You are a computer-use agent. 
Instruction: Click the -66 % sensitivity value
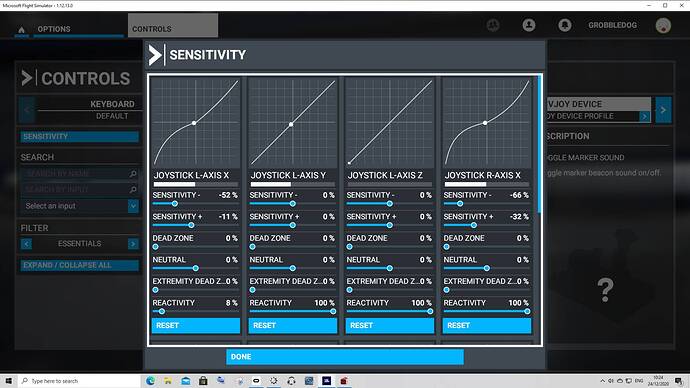pyautogui.click(x=519, y=195)
